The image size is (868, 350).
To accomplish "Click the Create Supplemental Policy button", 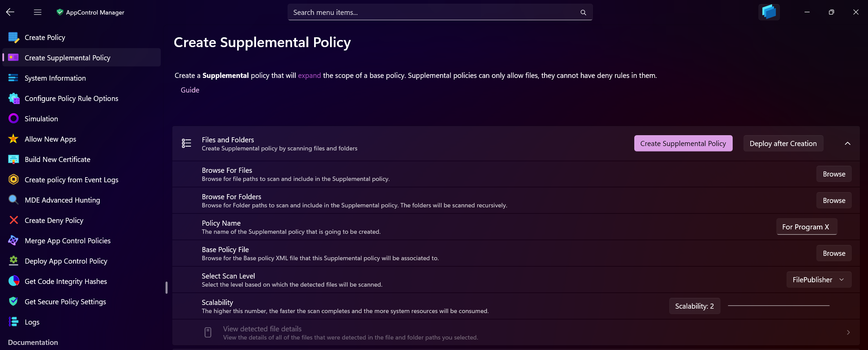I will 683,143.
